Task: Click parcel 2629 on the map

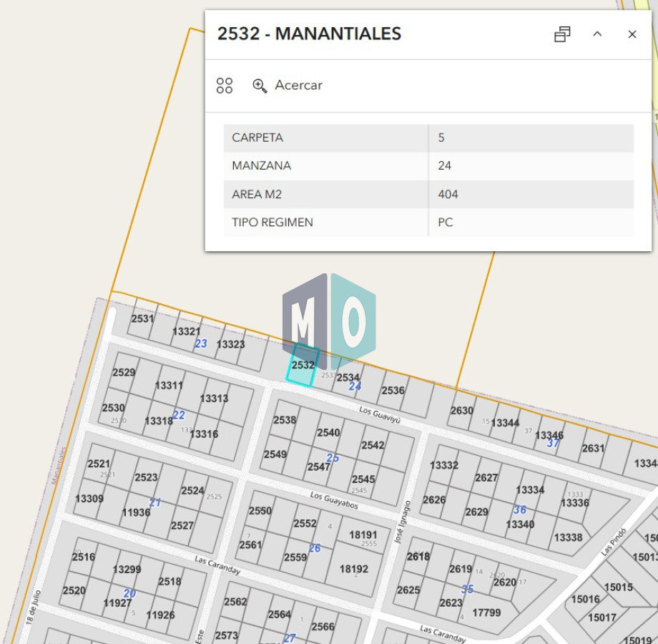Action: (476, 512)
